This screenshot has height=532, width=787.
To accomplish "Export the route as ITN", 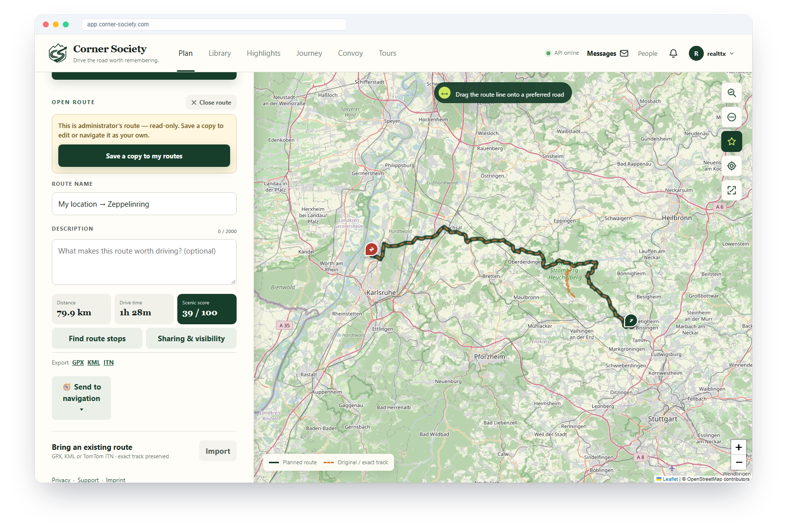I will point(109,363).
